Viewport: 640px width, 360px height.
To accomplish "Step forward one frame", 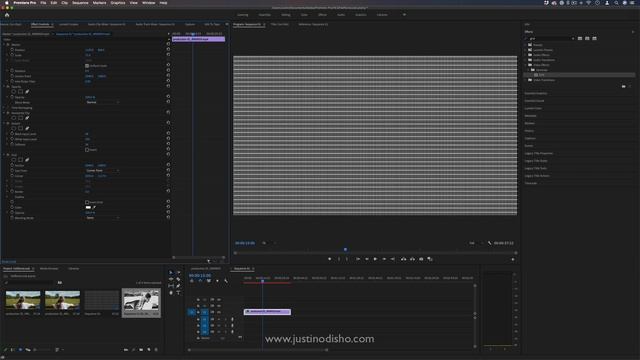I will click(x=384, y=259).
